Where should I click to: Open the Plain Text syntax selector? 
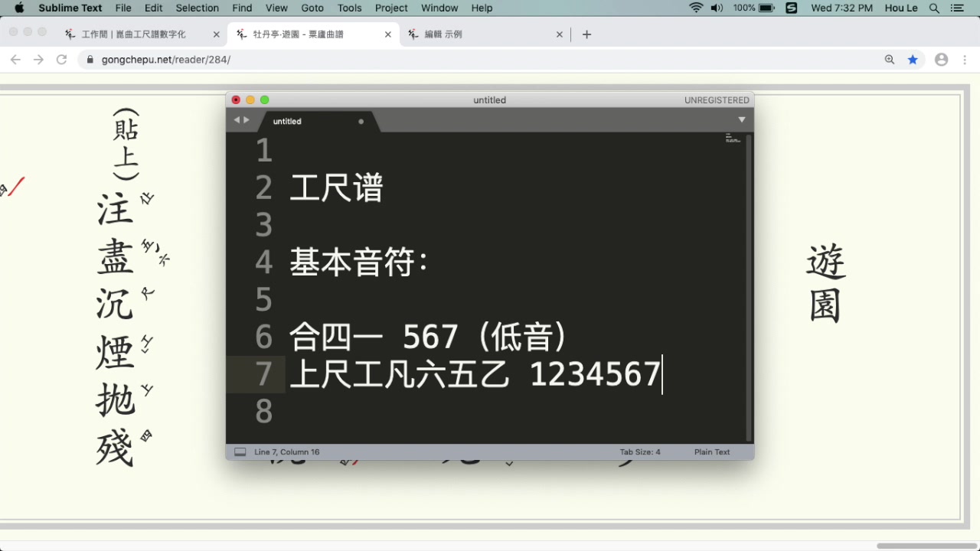tap(712, 452)
